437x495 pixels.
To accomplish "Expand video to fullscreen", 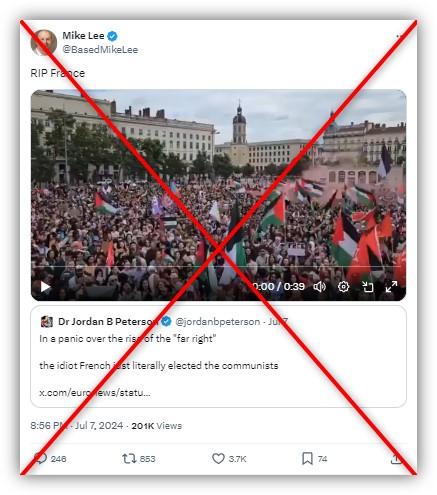I will (x=391, y=287).
